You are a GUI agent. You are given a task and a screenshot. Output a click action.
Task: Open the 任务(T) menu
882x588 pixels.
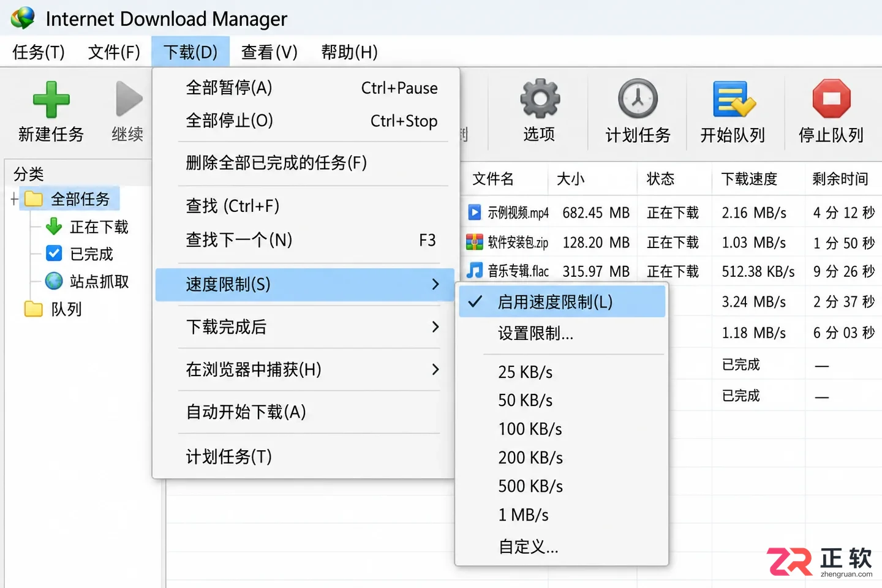[x=39, y=52]
